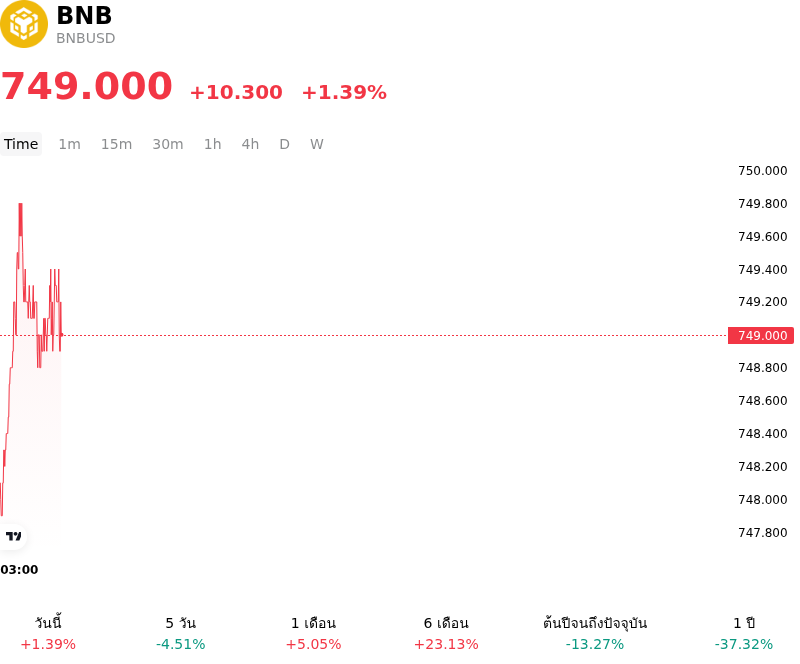Screen dimensions: 800x664
Task: Click the 03:00 time axis marker
Action: coord(19,570)
